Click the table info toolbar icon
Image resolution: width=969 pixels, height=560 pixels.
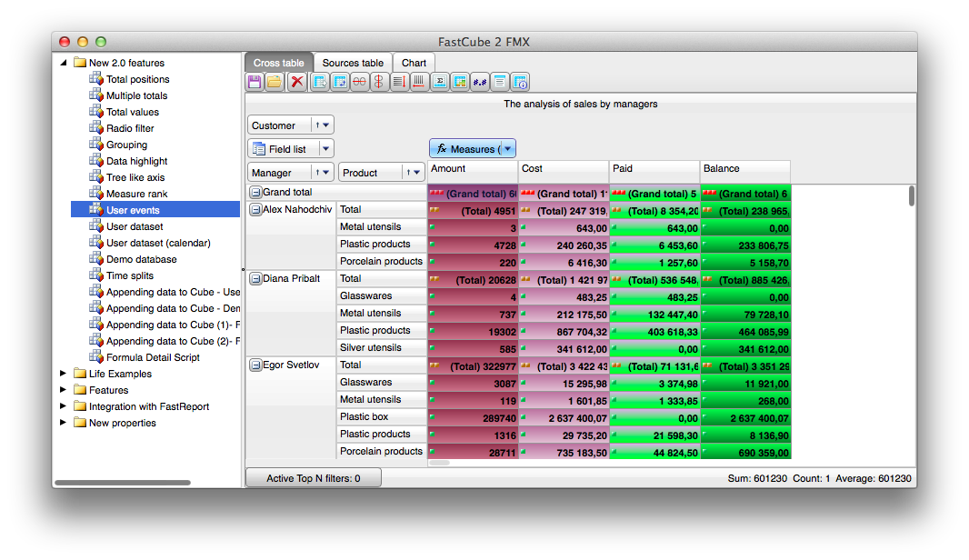[520, 82]
